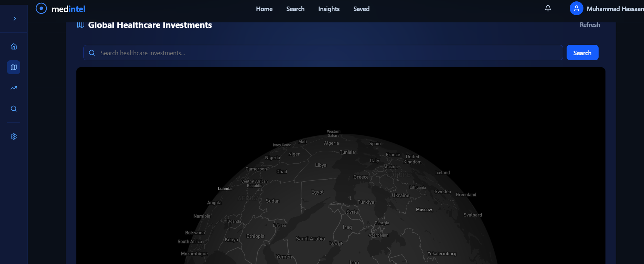The image size is (644, 264).
Task: Select the map icon in sidebar
Action: [x=14, y=67]
